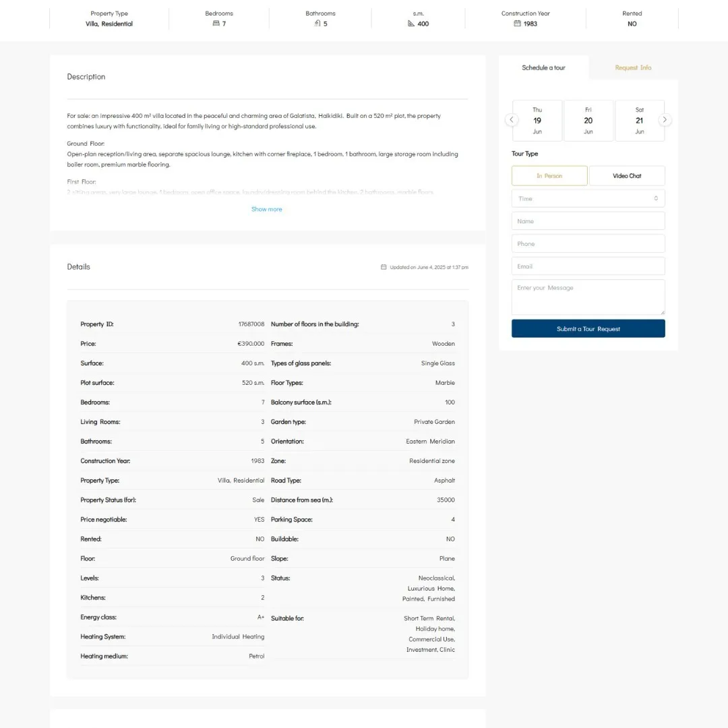Screen dimensions: 728x728
Task: Pick Friday 20 Jun tour date
Action: tap(588, 121)
